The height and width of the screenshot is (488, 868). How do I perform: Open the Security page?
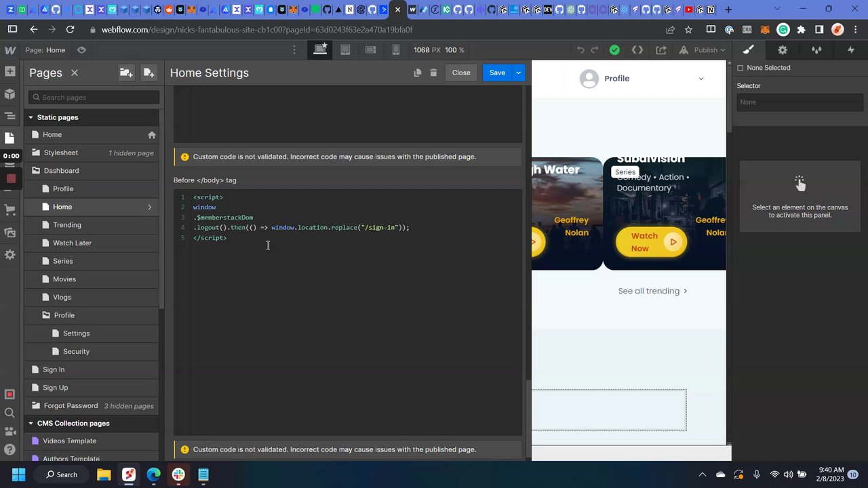(x=92, y=351)
